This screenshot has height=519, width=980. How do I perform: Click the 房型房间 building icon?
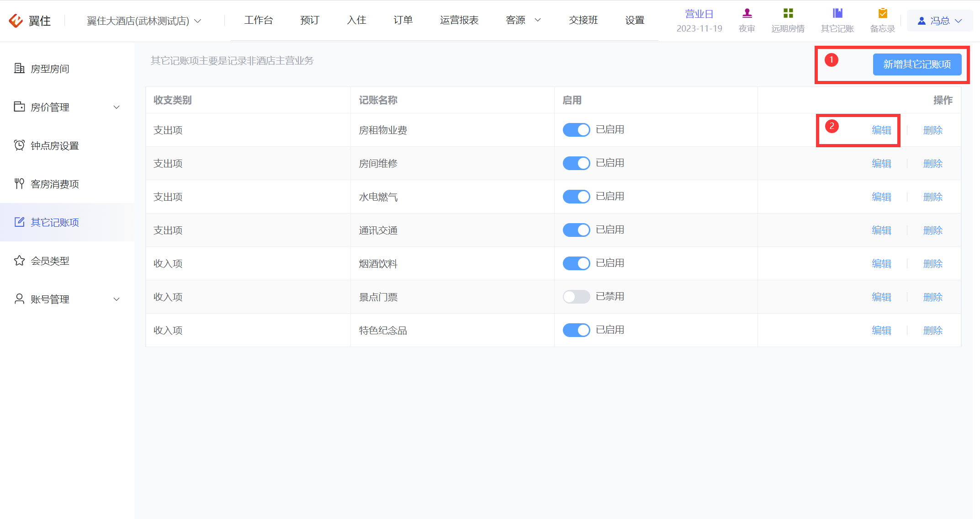[x=19, y=68]
